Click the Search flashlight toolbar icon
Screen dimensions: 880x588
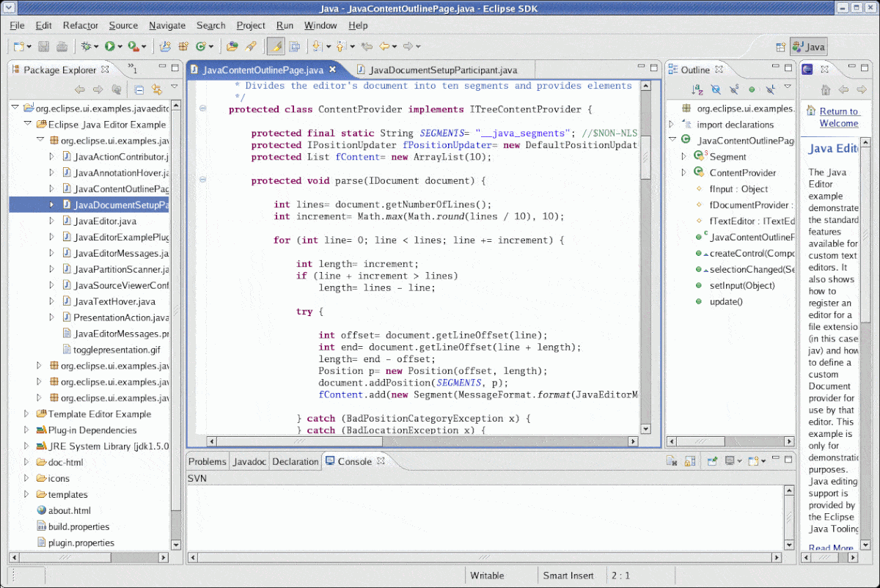click(x=251, y=46)
